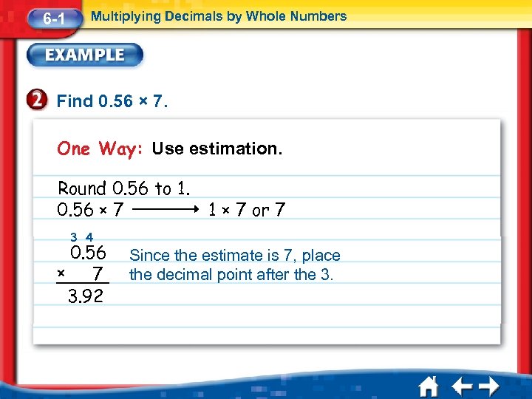Click the text Since the estimate is 7, place
The image size is (532, 399).
coord(234,255)
